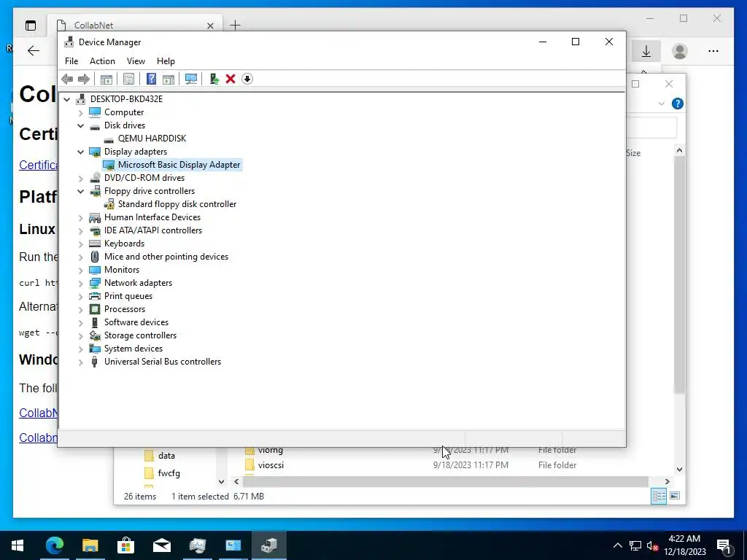Viewport: 747px width, 560px height.
Task: Collapse the Display adapters node
Action: 80,152
